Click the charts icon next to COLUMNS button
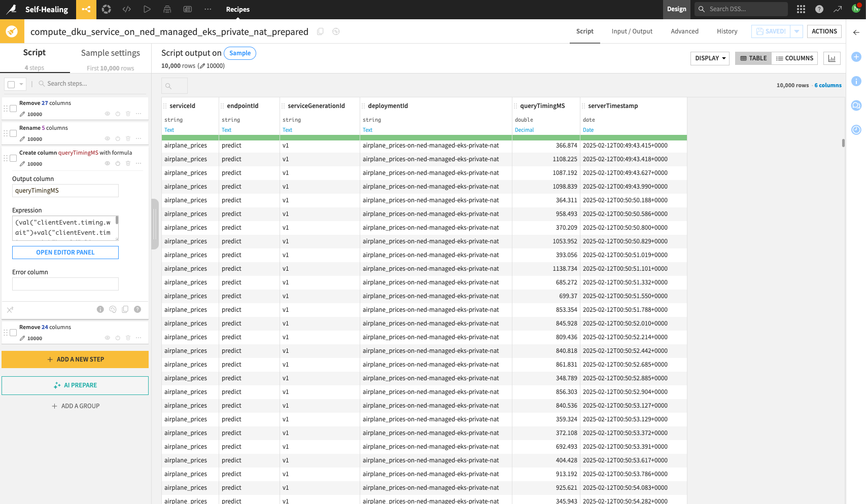 coord(832,58)
